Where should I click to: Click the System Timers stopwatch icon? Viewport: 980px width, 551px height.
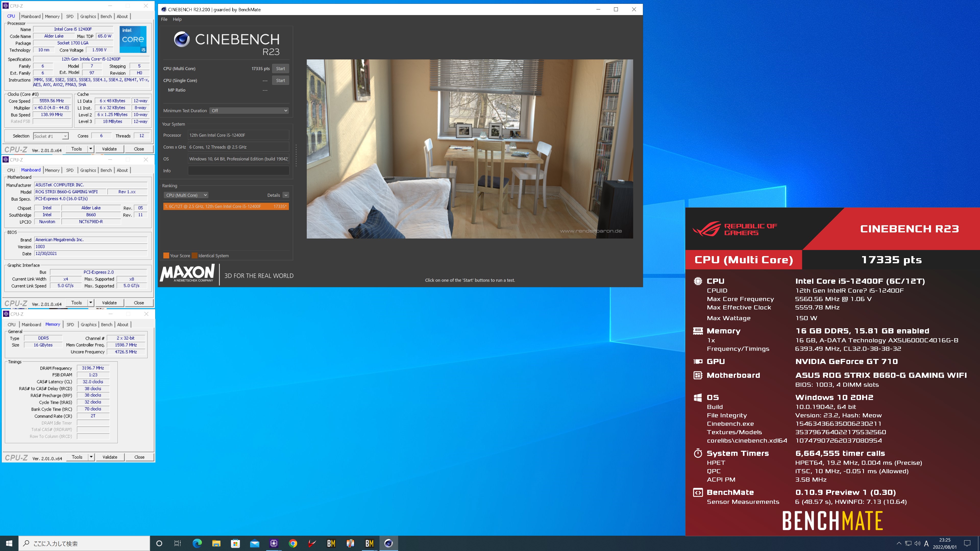click(x=698, y=453)
